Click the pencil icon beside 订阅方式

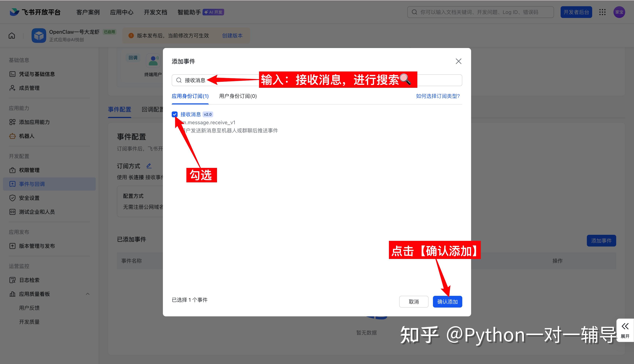click(149, 166)
